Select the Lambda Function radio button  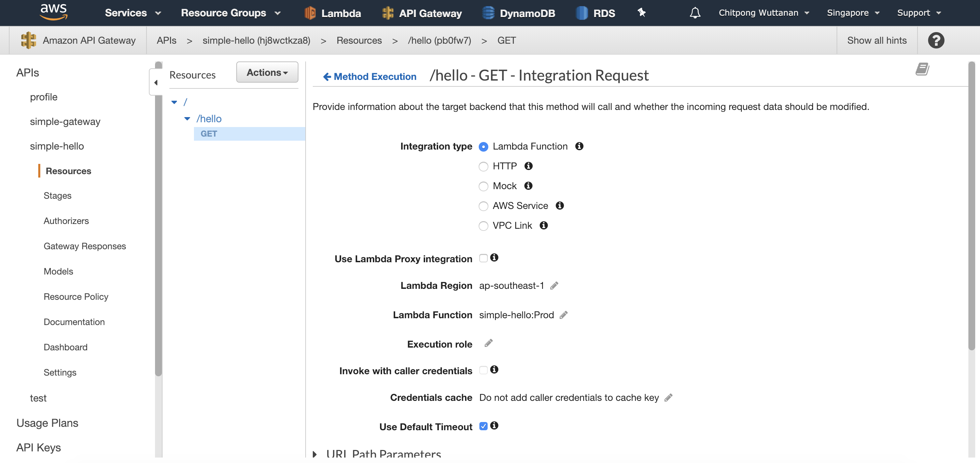(x=483, y=147)
